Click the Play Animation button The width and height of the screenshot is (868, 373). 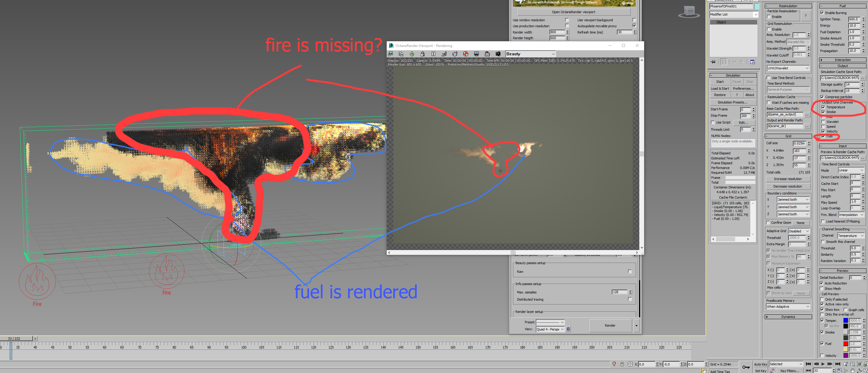pyautogui.click(x=823, y=364)
